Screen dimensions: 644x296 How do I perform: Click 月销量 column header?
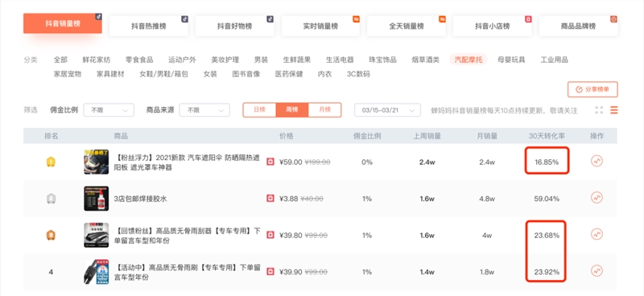(487, 136)
